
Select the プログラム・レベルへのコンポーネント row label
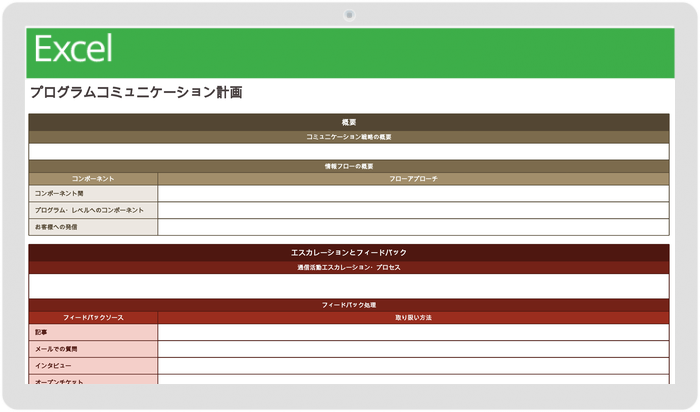tap(93, 210)
